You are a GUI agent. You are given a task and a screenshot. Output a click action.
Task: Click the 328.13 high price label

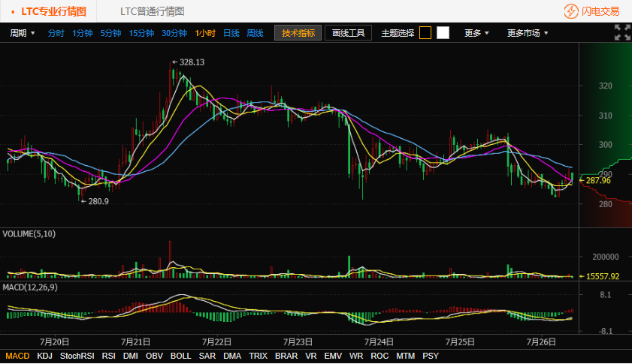tap(192, 62)
